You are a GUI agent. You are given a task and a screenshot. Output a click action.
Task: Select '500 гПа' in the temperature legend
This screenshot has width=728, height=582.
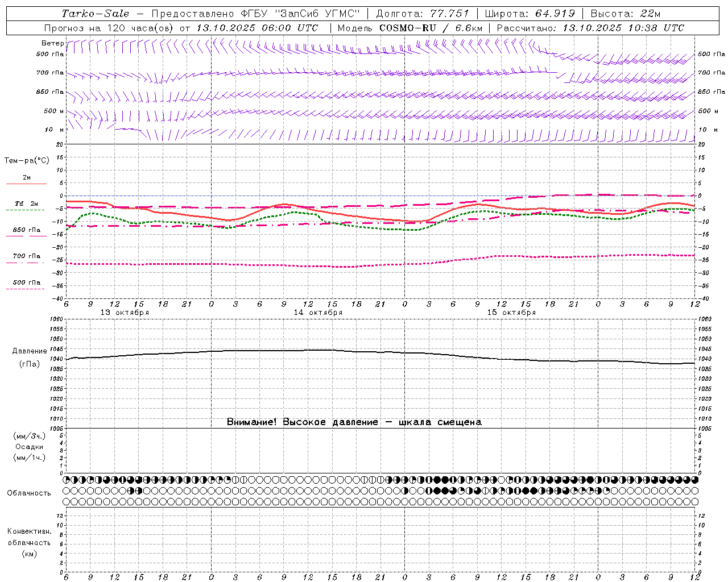27,282
